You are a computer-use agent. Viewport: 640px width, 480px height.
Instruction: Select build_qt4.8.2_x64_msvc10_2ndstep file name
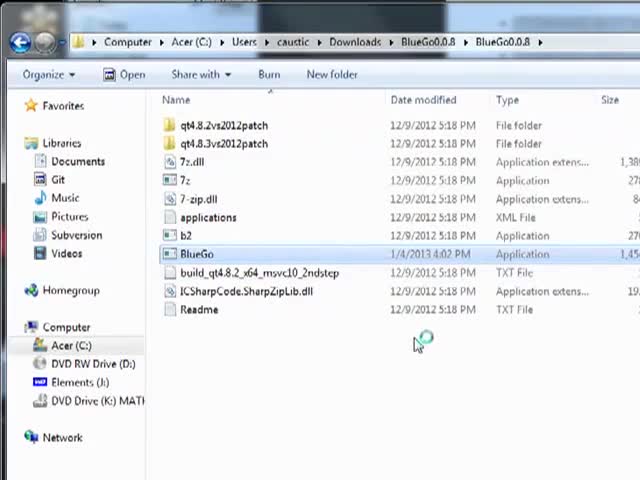coord(260,273)
